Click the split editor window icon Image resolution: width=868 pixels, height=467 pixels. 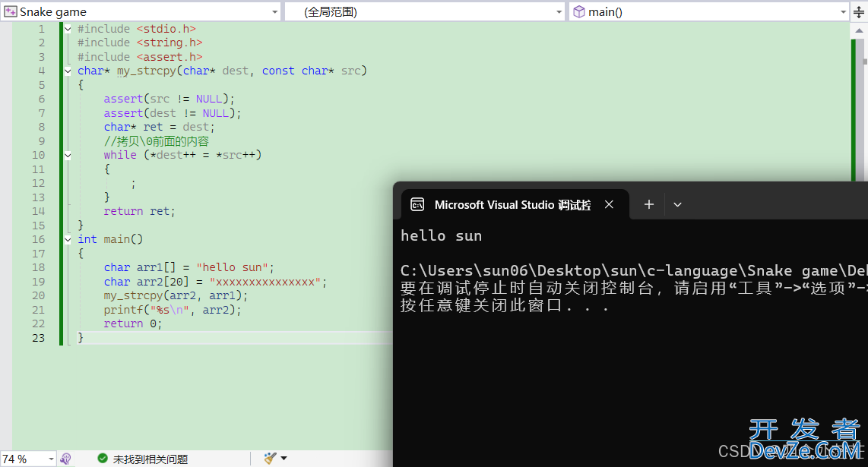pyautogui.click(x=859, y=11)
